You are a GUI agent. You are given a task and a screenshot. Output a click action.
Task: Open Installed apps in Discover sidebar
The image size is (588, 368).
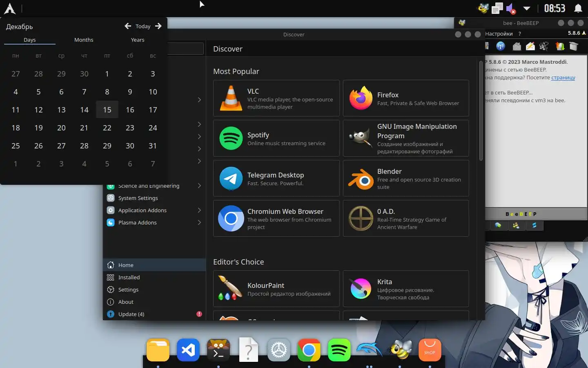[154, 277]
